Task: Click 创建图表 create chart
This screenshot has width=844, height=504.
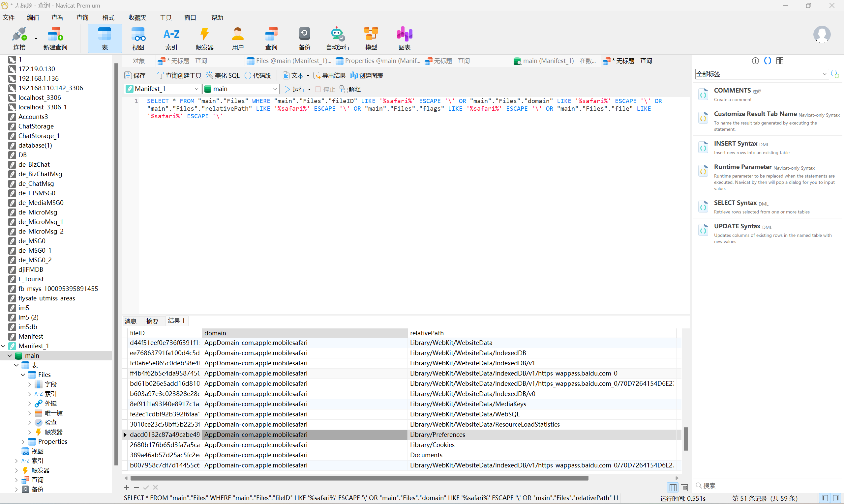Action: [366, 75]
